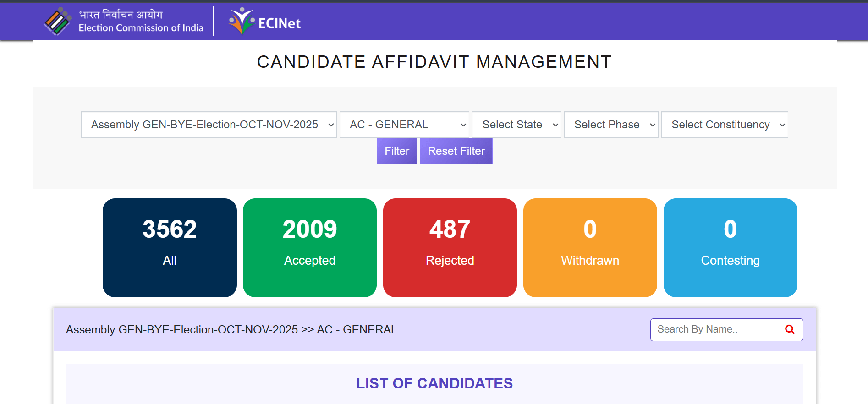Open the blue Contesting card
This screenshot has width=868, height=404.
click(x=731, y=247)
